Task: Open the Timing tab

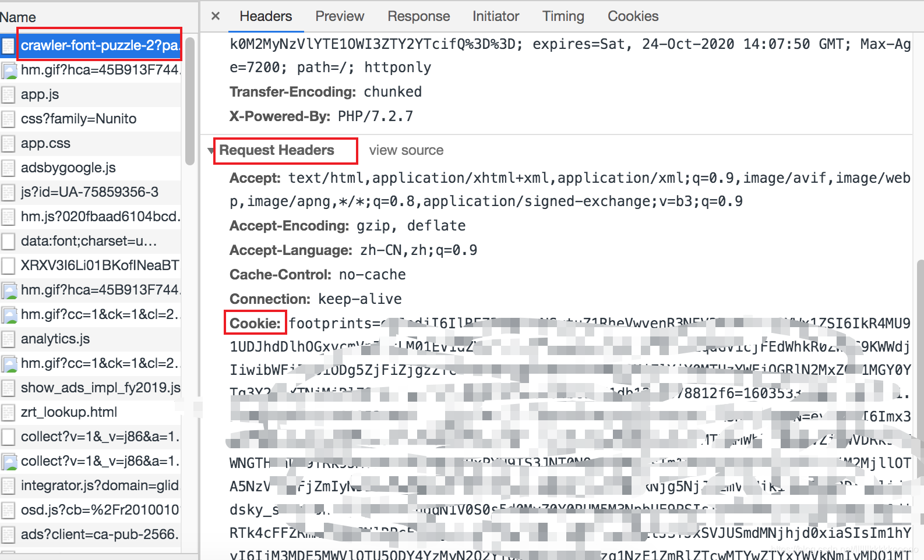Action: 563,16
